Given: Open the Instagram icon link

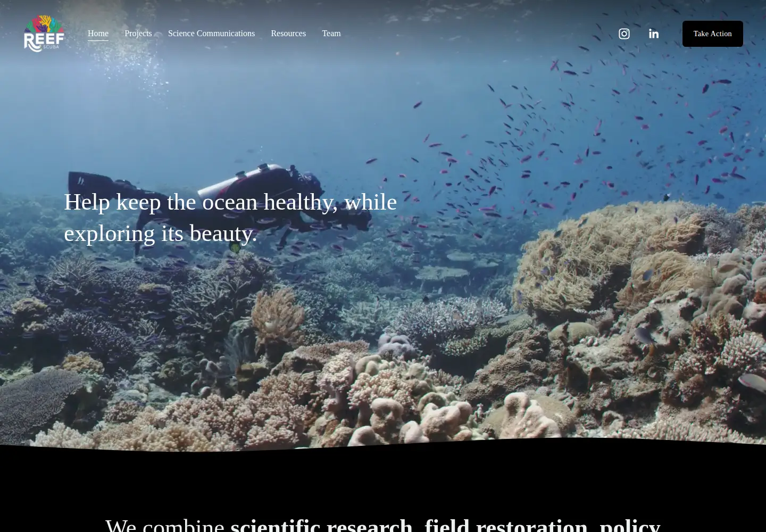Looking at the screenshot, I should (624, 34).
